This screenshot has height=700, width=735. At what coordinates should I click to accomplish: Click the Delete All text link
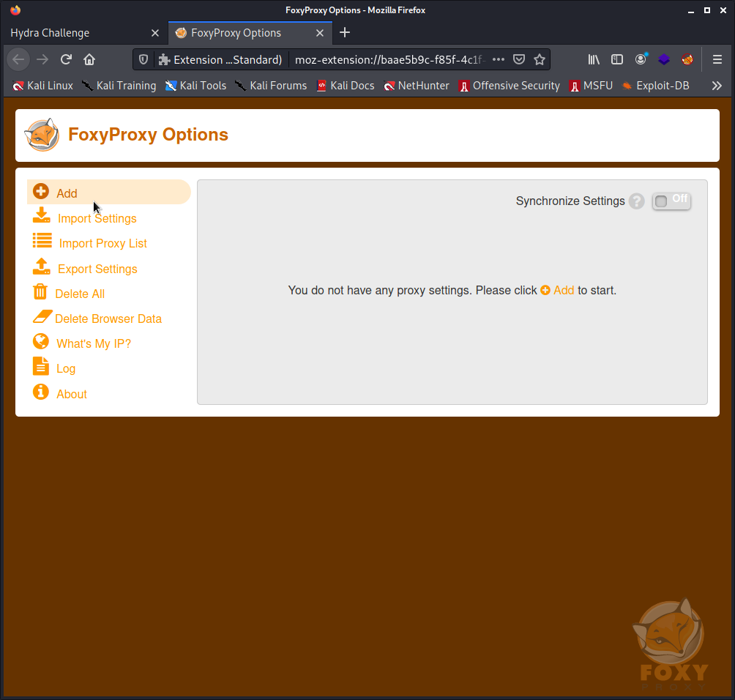(80, 294)
